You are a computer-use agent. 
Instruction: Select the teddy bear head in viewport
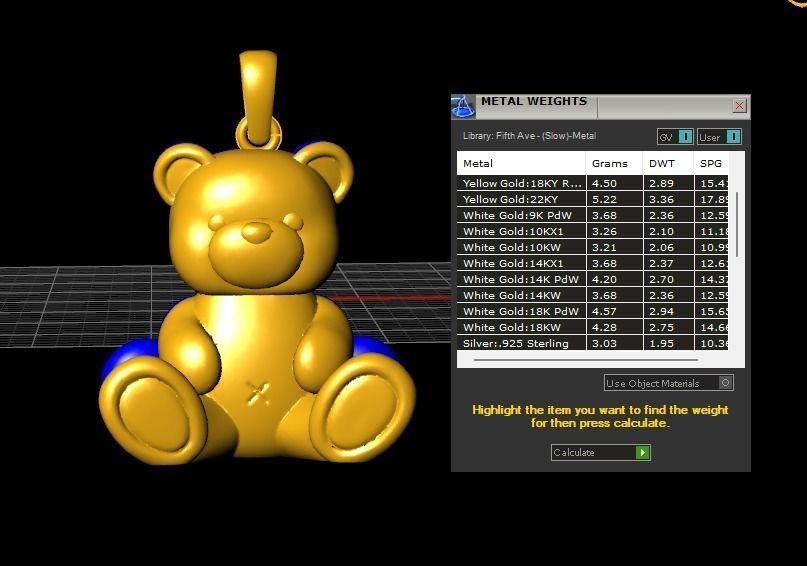click(252, 221)
